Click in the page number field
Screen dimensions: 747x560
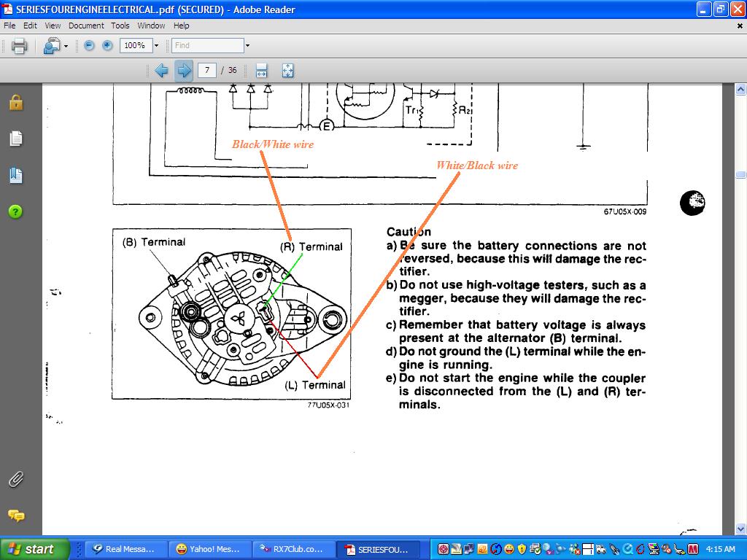tap(207, 70)
